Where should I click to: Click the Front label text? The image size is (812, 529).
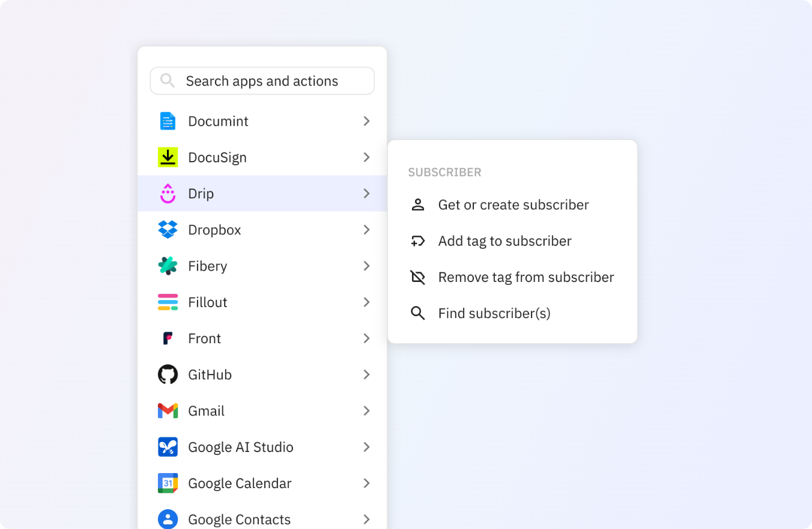tap(205, 338)
